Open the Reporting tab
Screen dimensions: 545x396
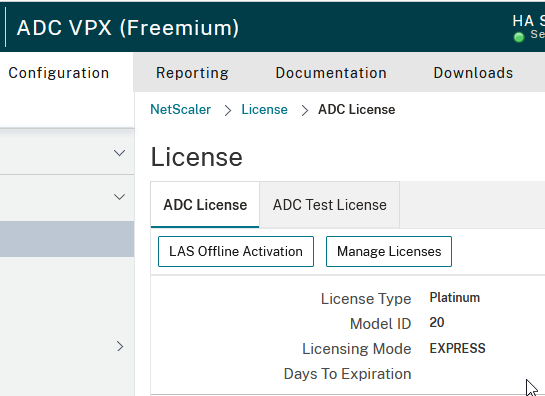(x=192, y=73)
